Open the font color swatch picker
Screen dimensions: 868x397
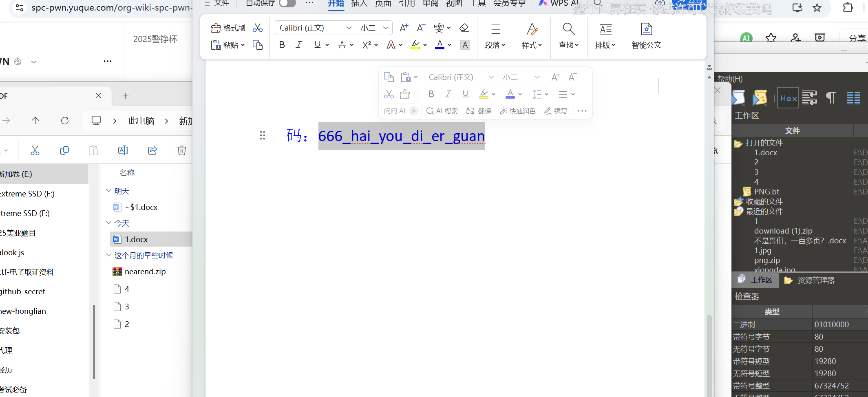pos(448,45)
